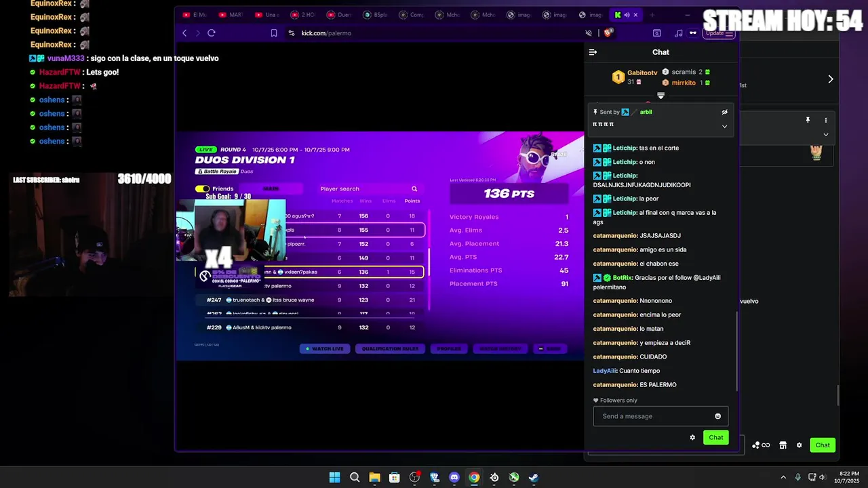The image size is (868, 488).
Task: Expand the gift leaderboard below Gabitootv
Action: (x=660, y=96)
